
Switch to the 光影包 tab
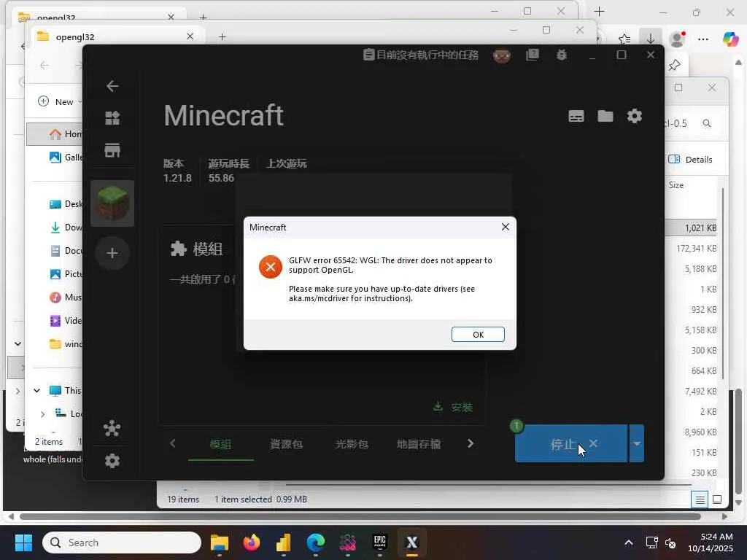pyautogui.click(x=352, y=444)
